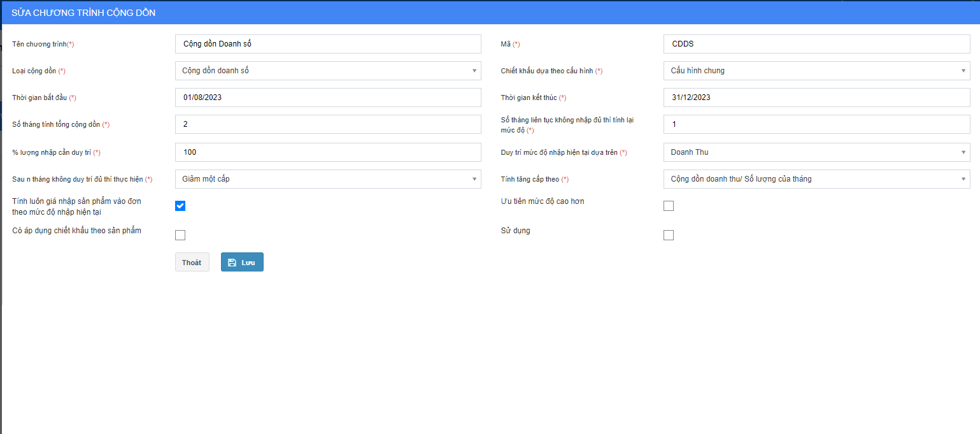Check Có áp dụng chiết khấu theo sản phẩm
Screen dimensions: 980x434
(180, 235)
